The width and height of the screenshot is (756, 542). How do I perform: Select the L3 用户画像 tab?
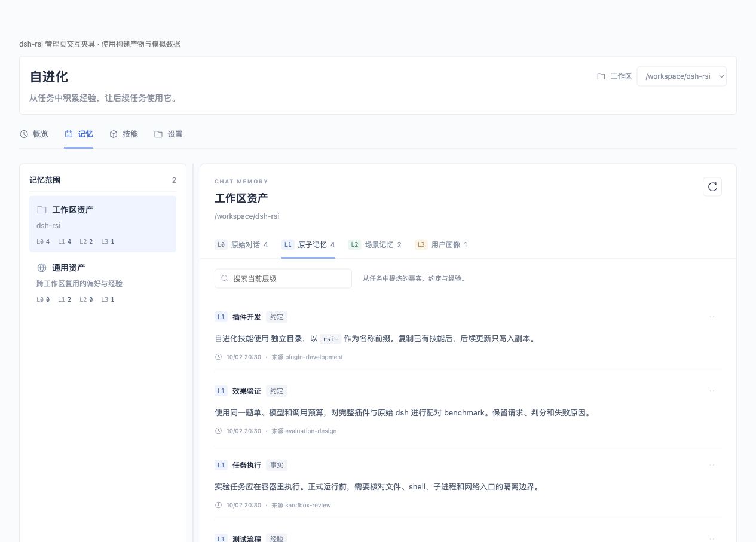click(x=442, y=244)
